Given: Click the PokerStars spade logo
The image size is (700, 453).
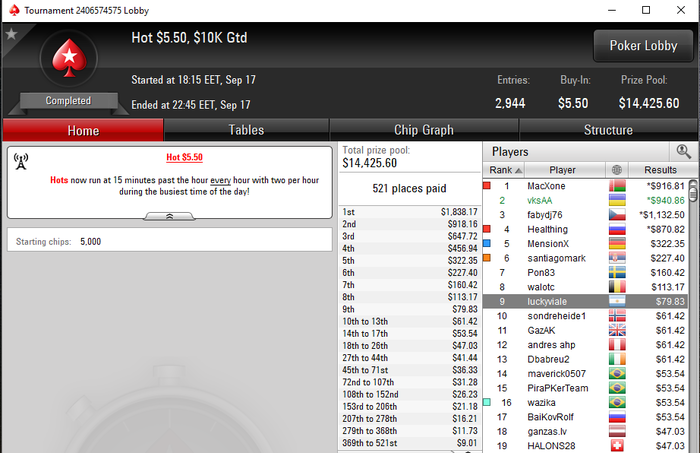Looking at the screenshot, I should pos(69,58).
